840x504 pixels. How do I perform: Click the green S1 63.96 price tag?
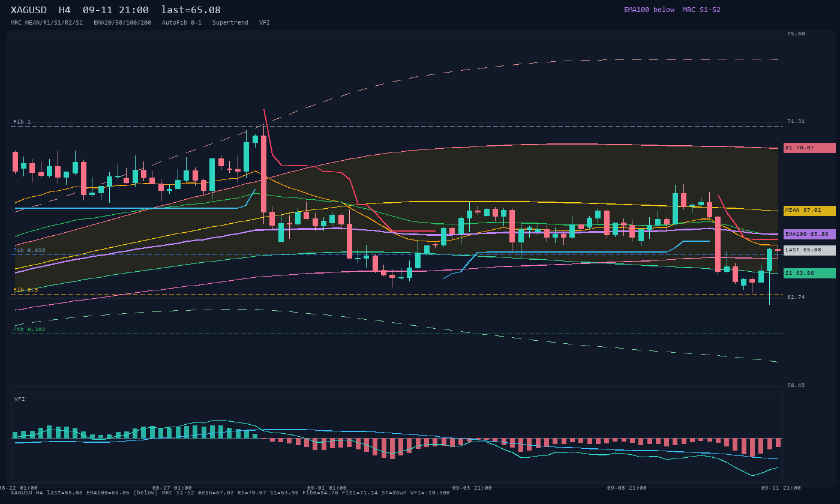click(809, 273)
